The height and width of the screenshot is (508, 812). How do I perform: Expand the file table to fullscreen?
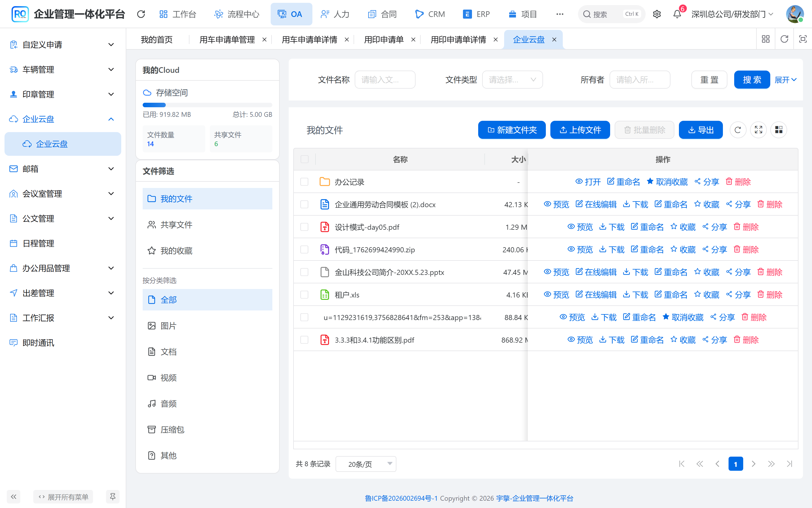(758, 130)
